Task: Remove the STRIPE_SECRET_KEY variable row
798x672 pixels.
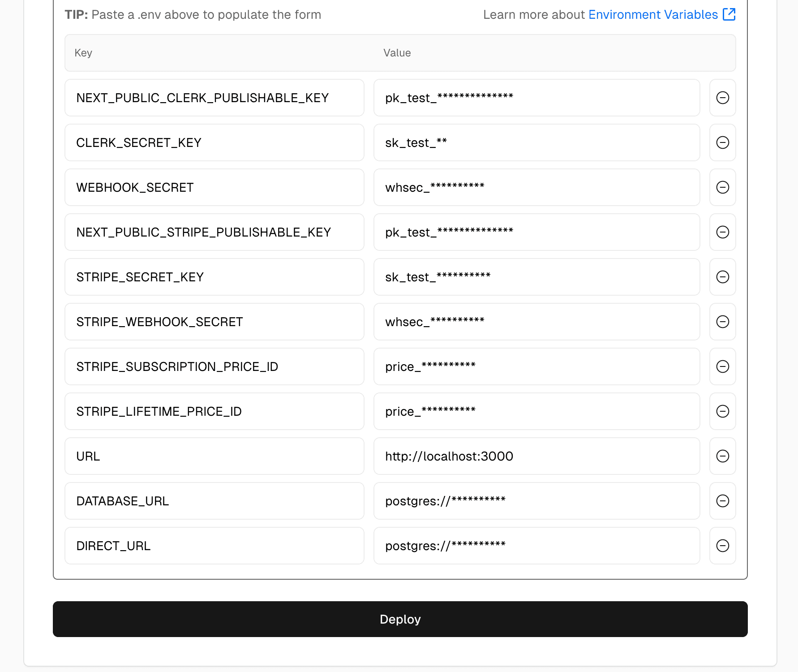Action: pyautogui.click(x=722, y=277)
